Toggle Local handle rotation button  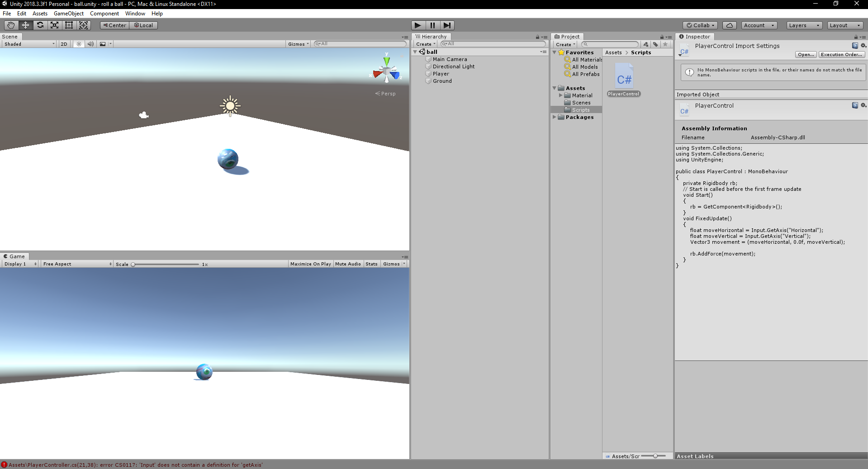pyautogui.click(x=143, y=25)
